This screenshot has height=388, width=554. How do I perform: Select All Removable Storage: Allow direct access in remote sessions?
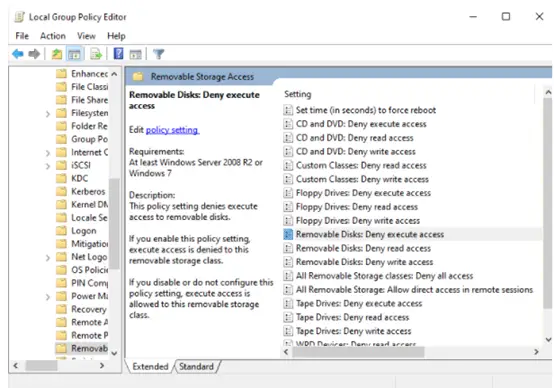pyautogui.click(x=414, y=289)
